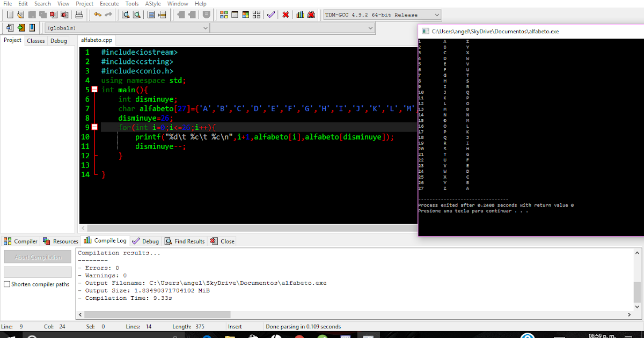Compile the current project
The height and width of the screenshot is (338, 644).
[x=224, y=14]
